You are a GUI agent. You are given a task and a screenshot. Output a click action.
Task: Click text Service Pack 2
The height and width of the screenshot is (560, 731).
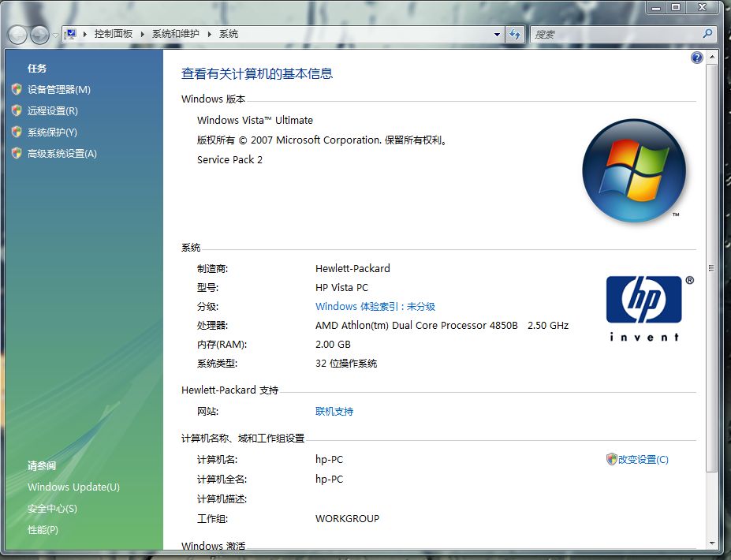point(229,160)
